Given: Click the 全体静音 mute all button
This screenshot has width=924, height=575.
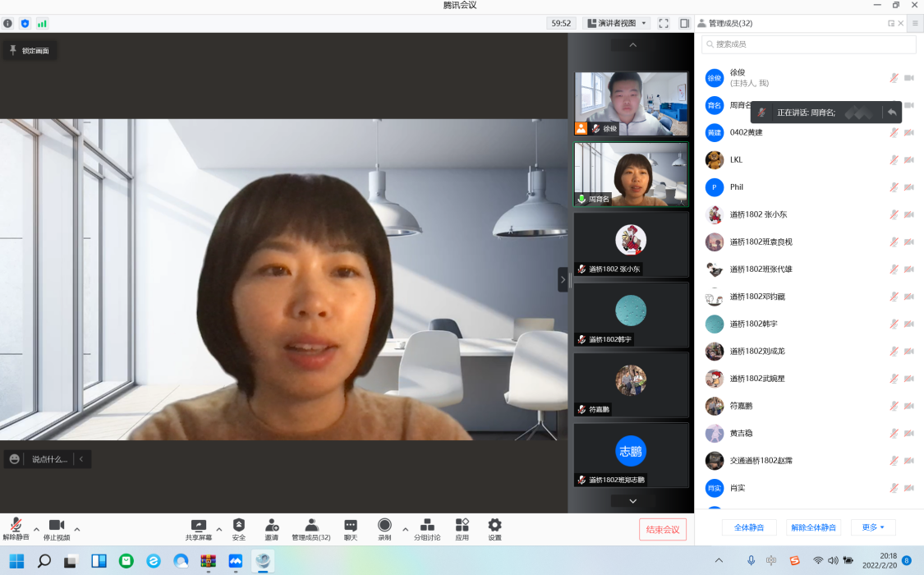Looking at the screenshot, I should [x=749, y=527].
